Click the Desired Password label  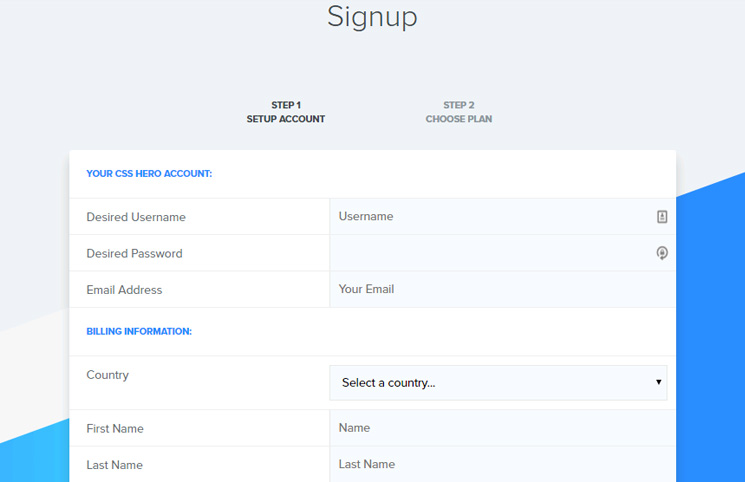134,253
